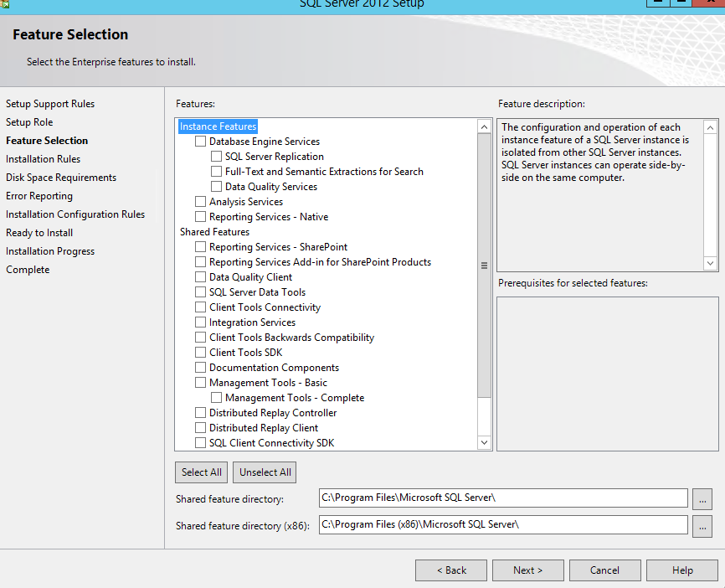Select Feature Selection step in sidebar

point(47,141)
